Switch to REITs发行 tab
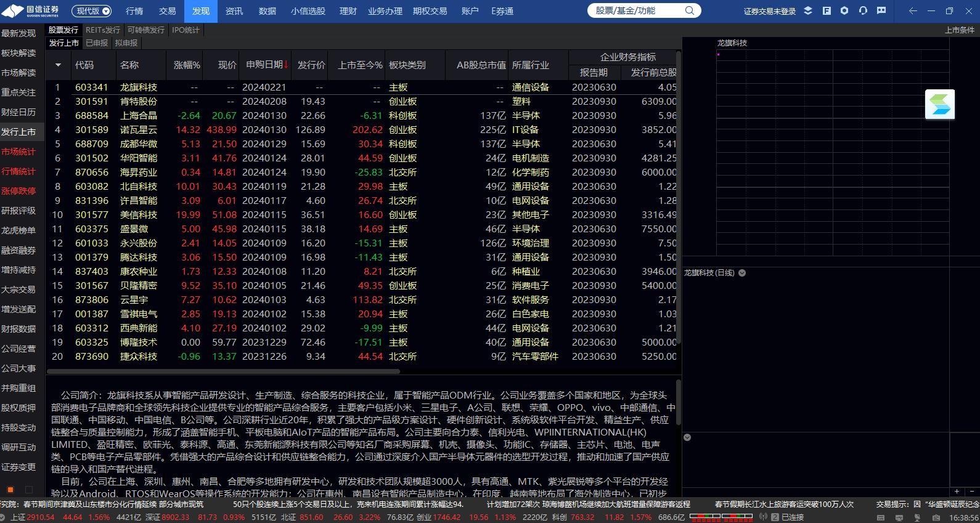Viewport: 980px width, 523px height. pos(103,30)
